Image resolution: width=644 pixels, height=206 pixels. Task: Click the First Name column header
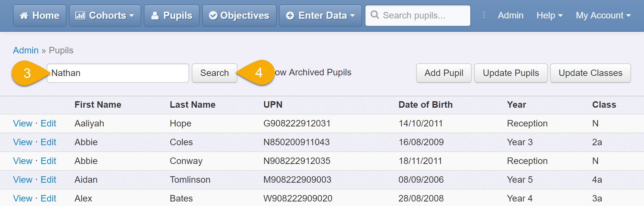[x=98, y=105]
